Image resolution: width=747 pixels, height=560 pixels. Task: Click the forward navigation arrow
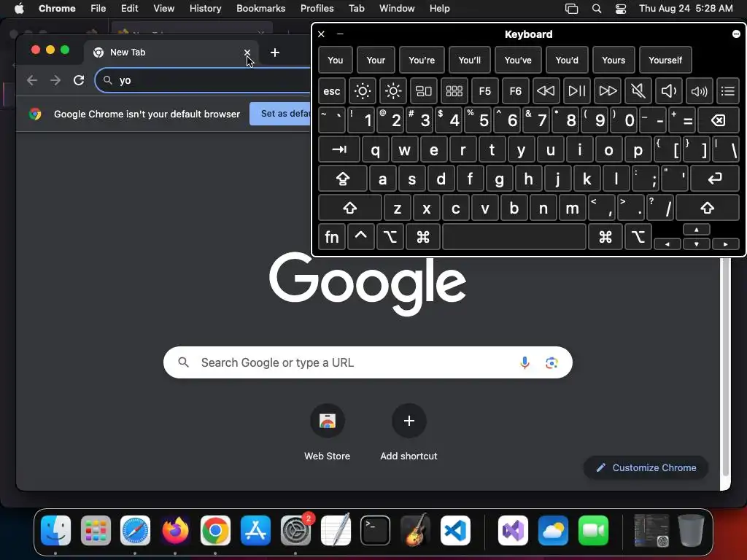tap(55, 80)
